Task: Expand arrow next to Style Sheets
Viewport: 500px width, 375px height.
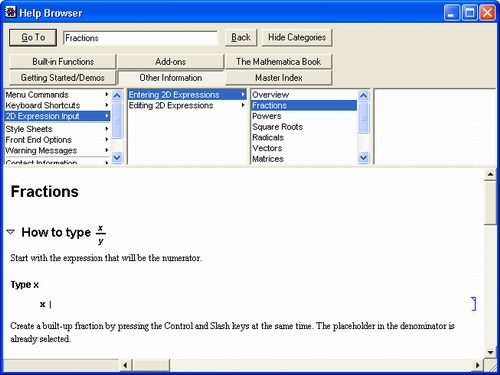Action: tap(107, 129)
